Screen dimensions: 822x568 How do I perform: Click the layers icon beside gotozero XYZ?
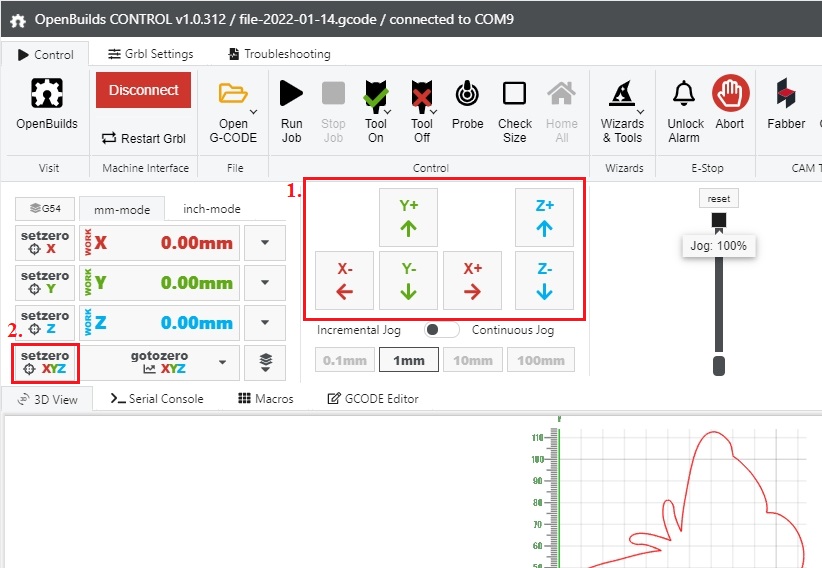click(x=265, y=362)
